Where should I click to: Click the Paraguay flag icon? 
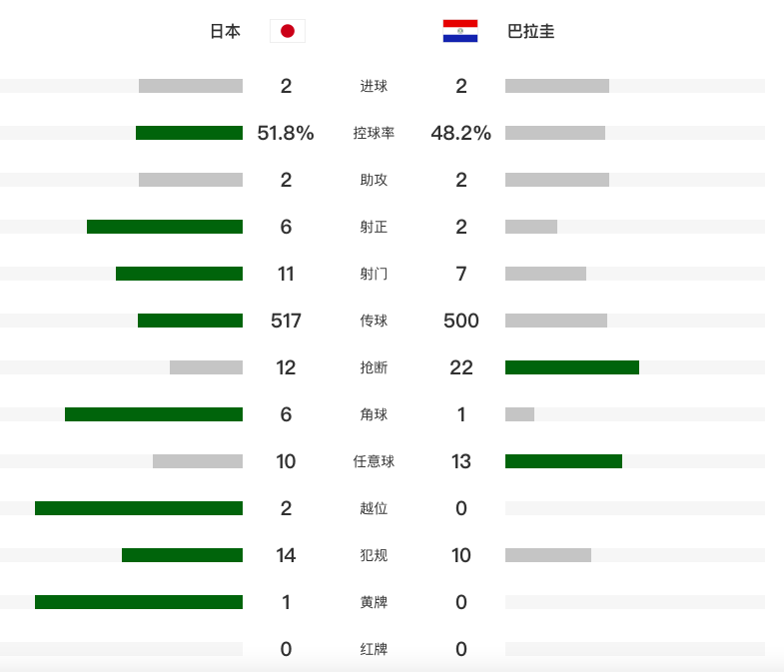click(460, 31)
